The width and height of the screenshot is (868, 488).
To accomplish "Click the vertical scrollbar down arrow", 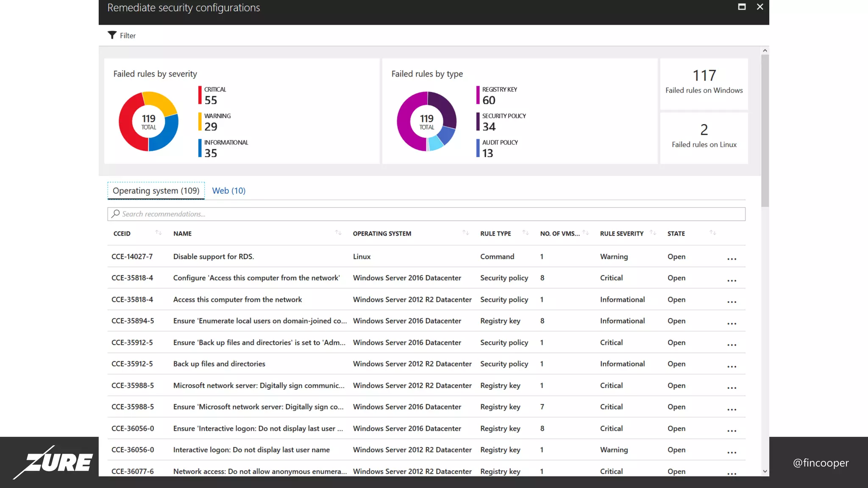I will tap(765, 471).
